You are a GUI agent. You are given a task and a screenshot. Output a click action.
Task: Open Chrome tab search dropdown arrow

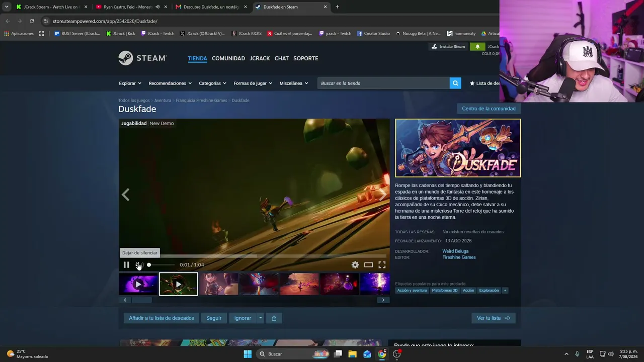click(x=7, y=7)
